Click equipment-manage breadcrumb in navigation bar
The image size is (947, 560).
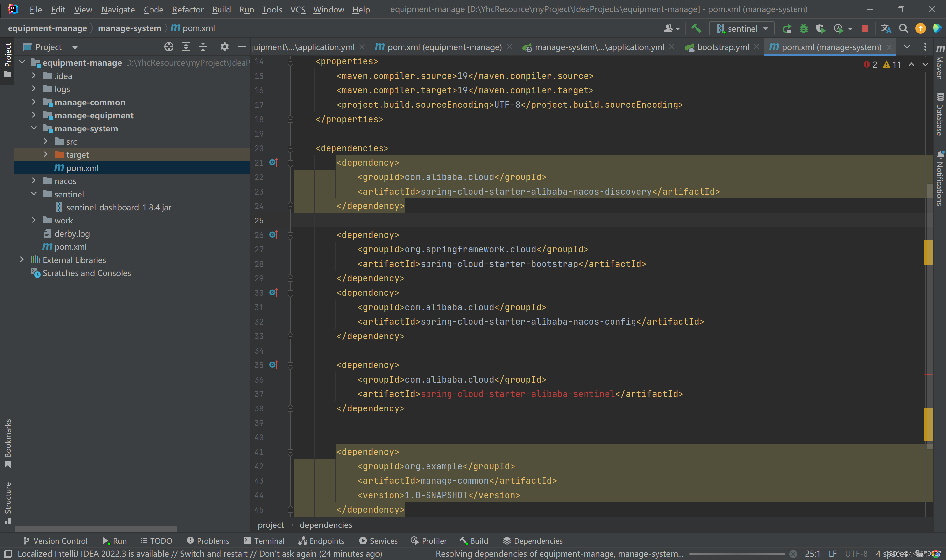click(47, 28)
